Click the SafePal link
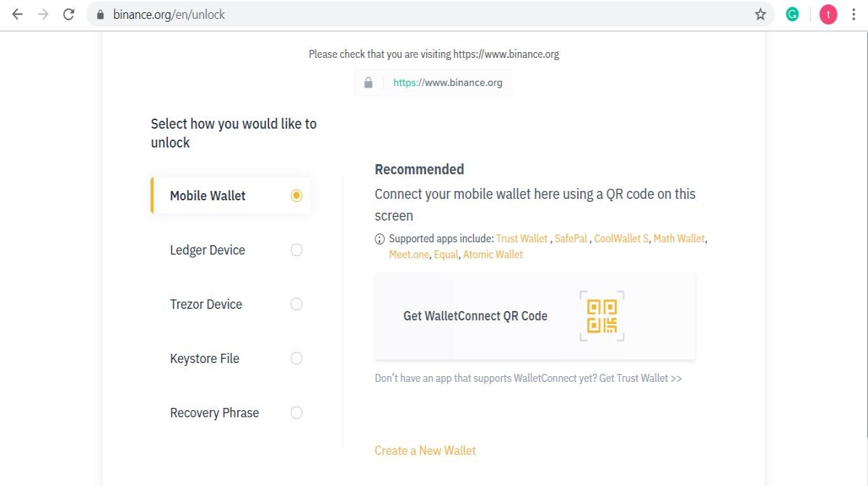Image resolution: width=868 pixels, height=486 pixels. tap(571, 239)
